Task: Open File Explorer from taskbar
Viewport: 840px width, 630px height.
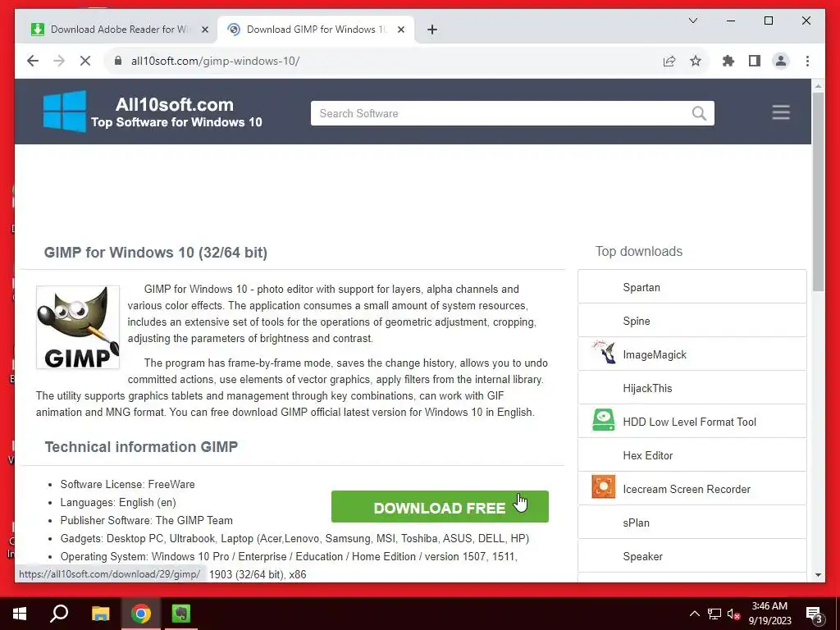Action: (100, 614)
